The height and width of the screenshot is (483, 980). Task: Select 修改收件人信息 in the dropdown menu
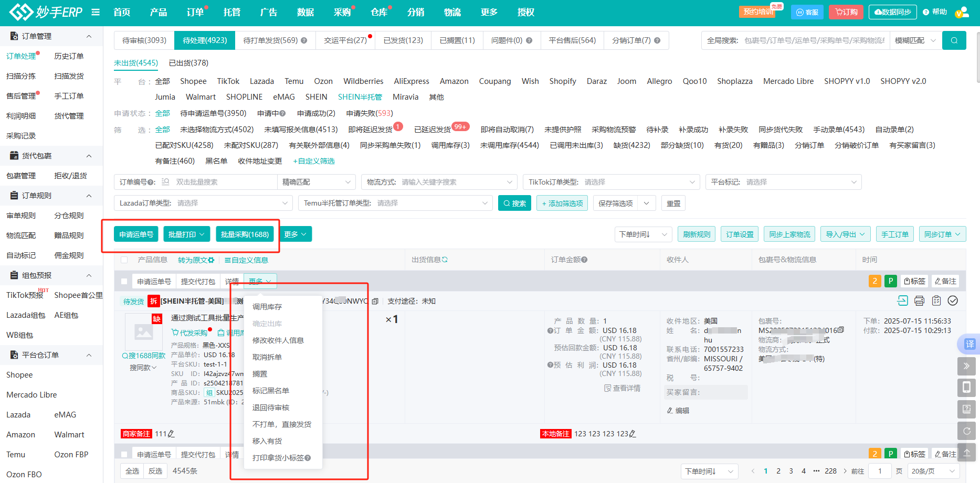278,340
